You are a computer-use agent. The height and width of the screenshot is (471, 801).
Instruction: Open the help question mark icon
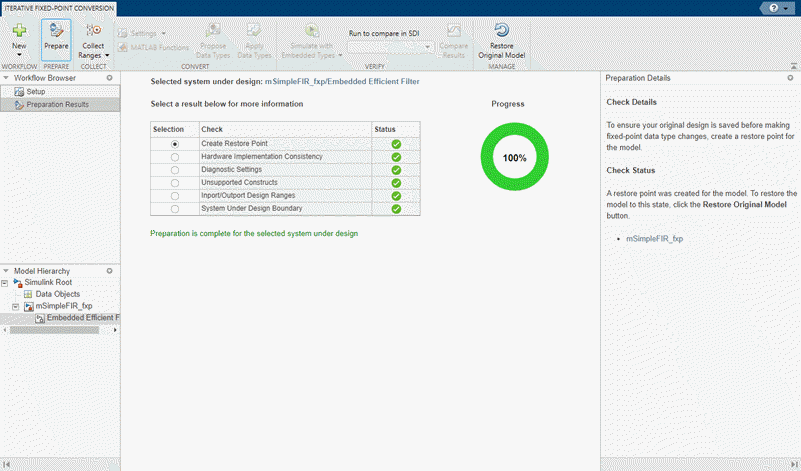773,8
